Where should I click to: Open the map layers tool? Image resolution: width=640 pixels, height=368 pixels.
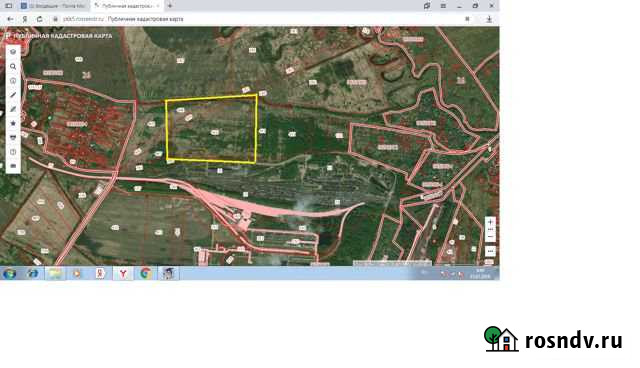coord(13,52)
